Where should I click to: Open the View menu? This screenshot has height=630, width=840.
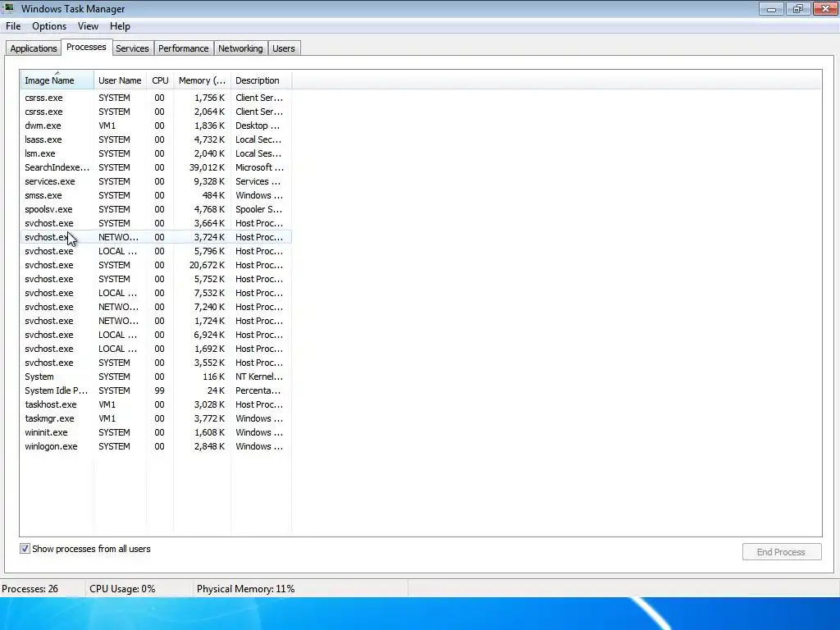[88, 26]
